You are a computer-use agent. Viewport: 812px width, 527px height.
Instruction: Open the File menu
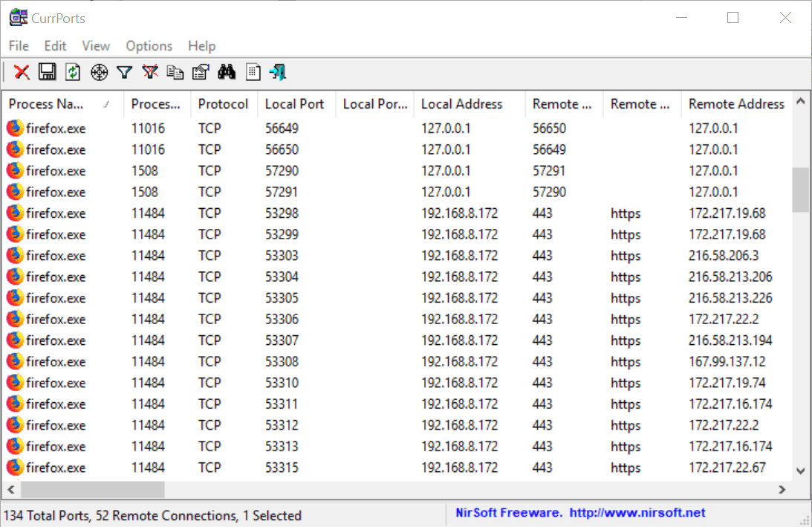[x=19, y=46]
